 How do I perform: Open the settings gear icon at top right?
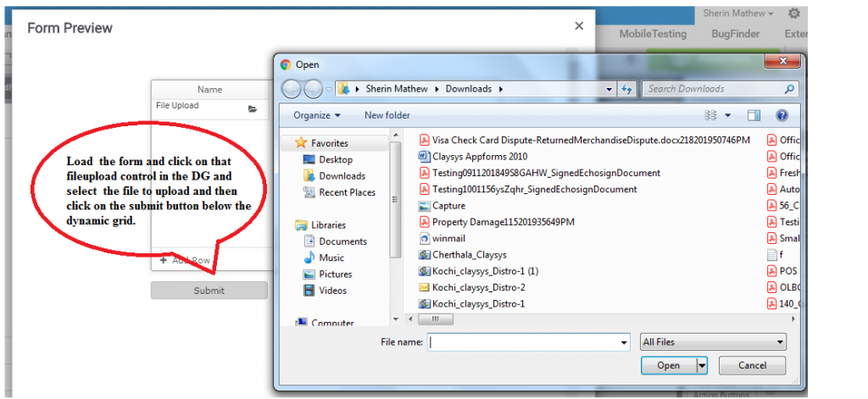(x=793, y=14)
